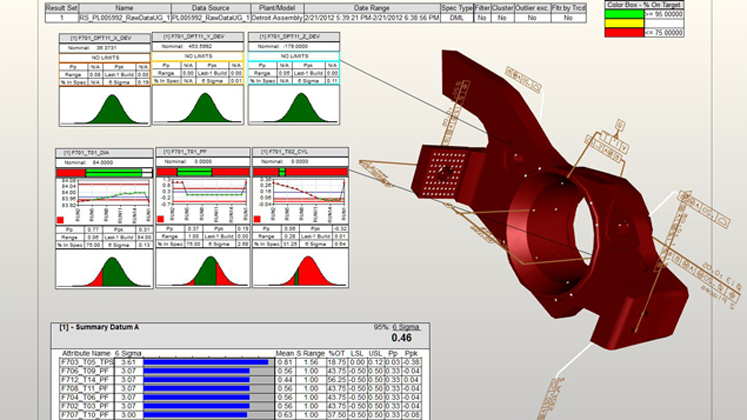The width and height of the screenshot is (747, 420).
Task: Click the RS_PL005992_RawDataUG_1 Name cell
Action: coord(125,18)
